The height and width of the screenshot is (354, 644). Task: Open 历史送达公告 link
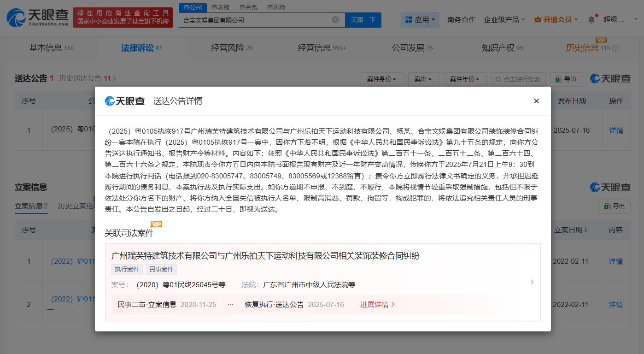[88, 78]
